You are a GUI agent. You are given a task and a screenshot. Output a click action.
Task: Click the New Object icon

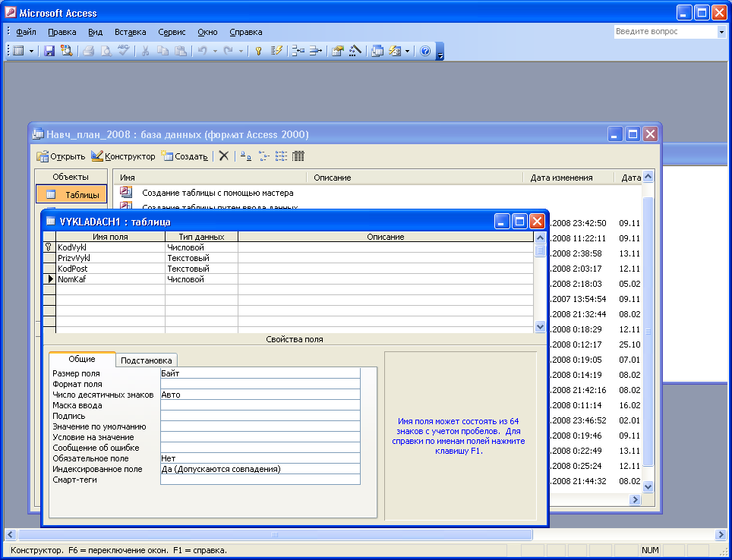[395, 51]
